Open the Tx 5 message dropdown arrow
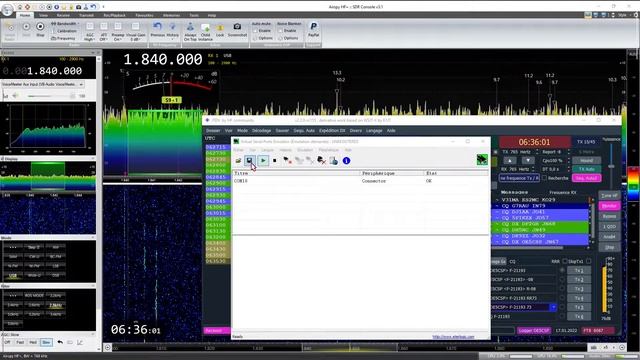This screenshot has width=640, height=360. pyautogui.click(x=553, y=307)
